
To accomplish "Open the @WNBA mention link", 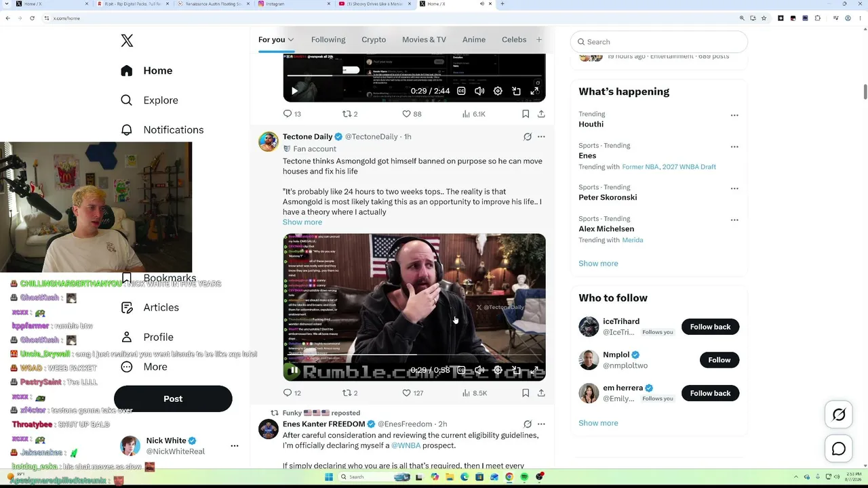I will (406, 445).
